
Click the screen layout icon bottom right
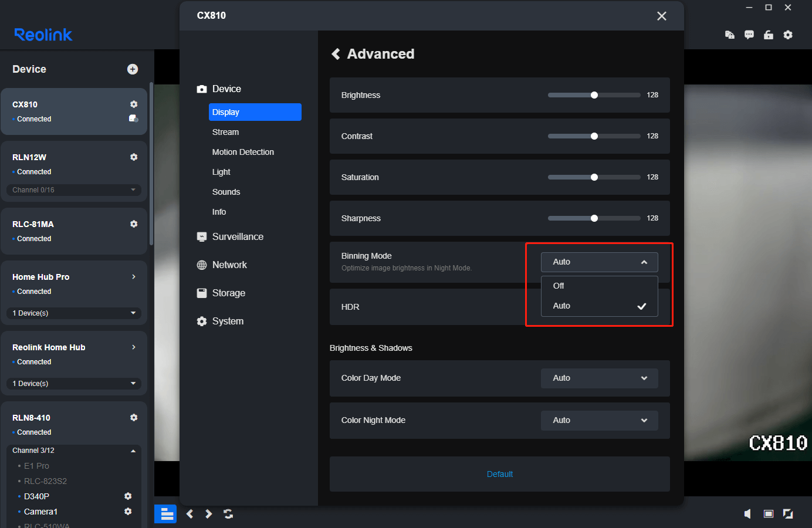769,514
